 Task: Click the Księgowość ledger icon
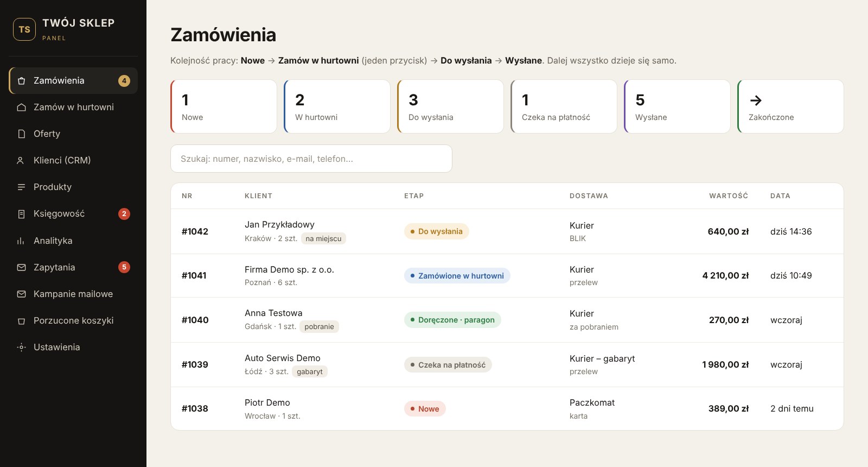pyautogui.click(x=22, y=214)
